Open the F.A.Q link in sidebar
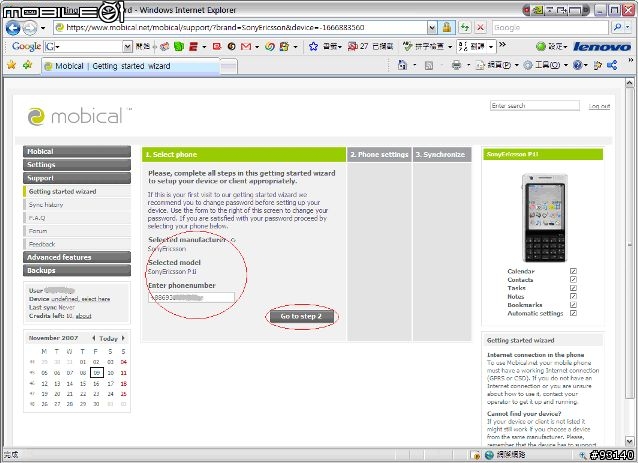The image size is (638, 463). tap(37, 218)
